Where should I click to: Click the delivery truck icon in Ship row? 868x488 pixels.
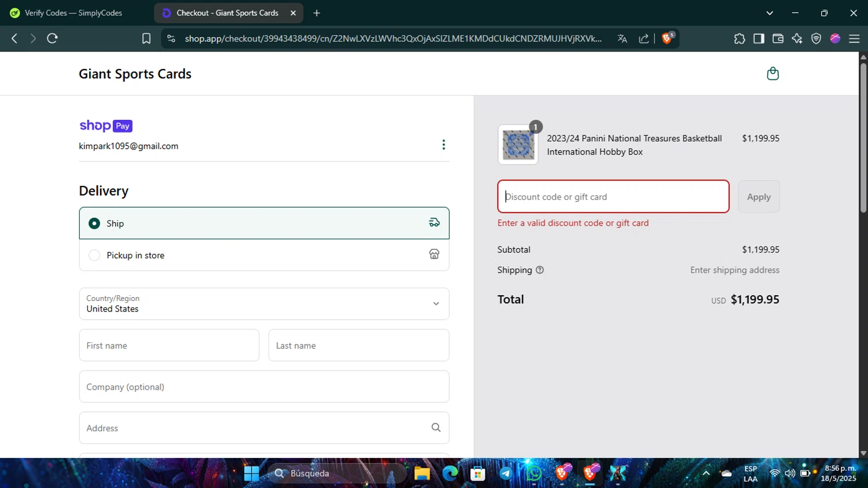tap(434, 223)
